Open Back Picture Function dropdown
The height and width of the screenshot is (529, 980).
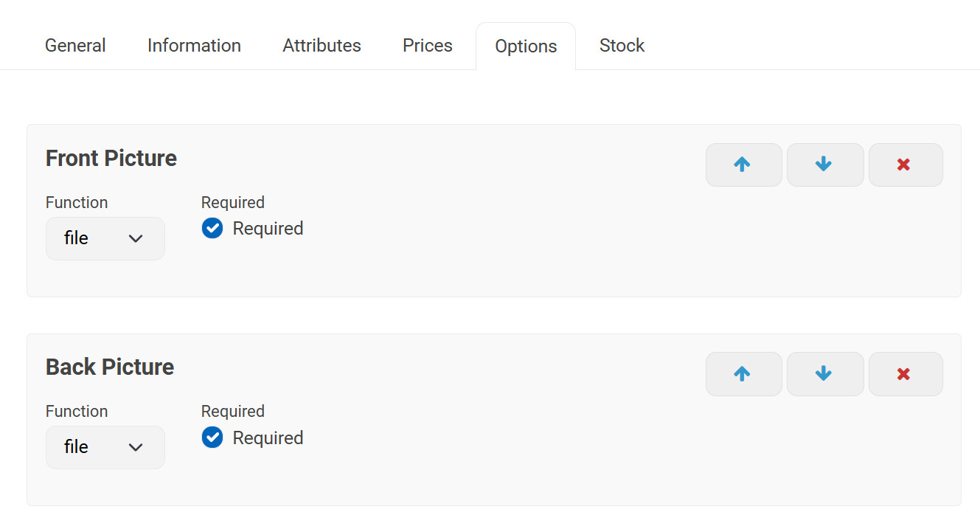105,447
